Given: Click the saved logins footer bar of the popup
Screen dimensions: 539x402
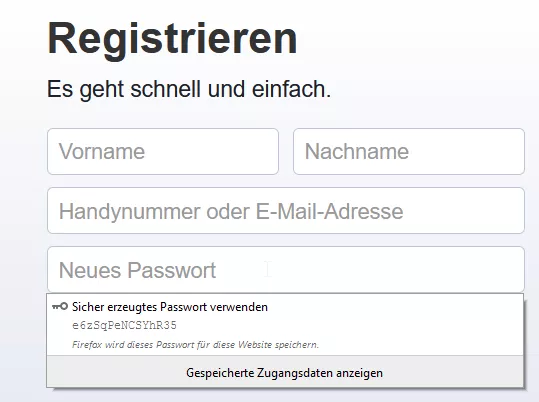Looking at the screenshot, I should pyautogui.click(x=285, y=372).
